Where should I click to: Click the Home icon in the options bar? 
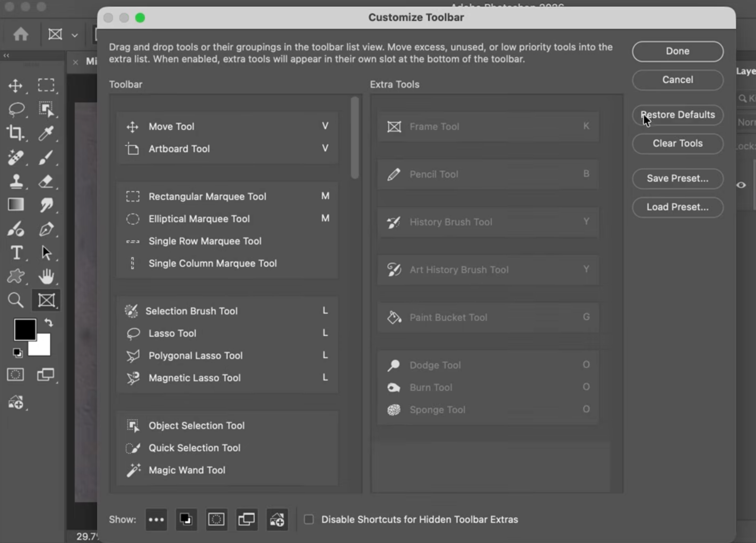point(21,34)
